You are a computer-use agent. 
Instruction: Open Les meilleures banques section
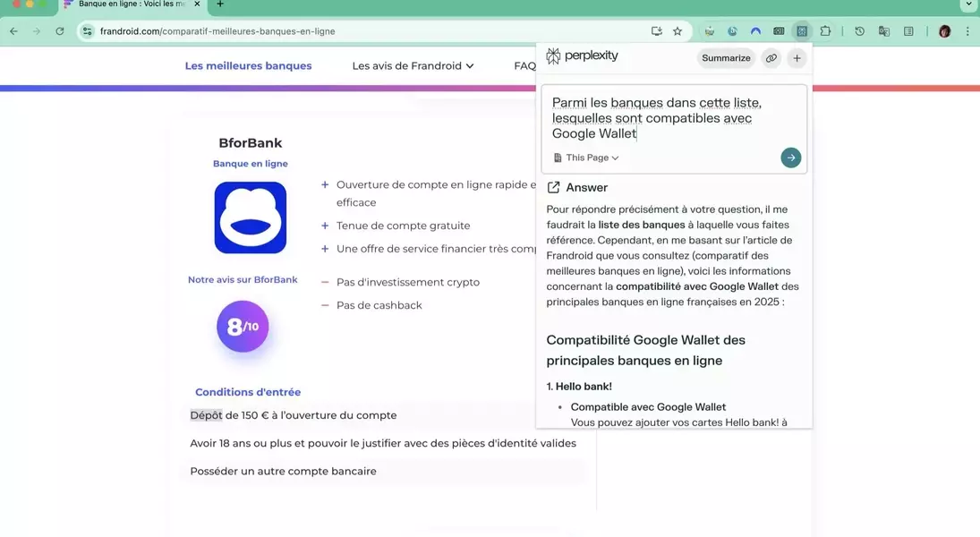[x=248, y=65]
